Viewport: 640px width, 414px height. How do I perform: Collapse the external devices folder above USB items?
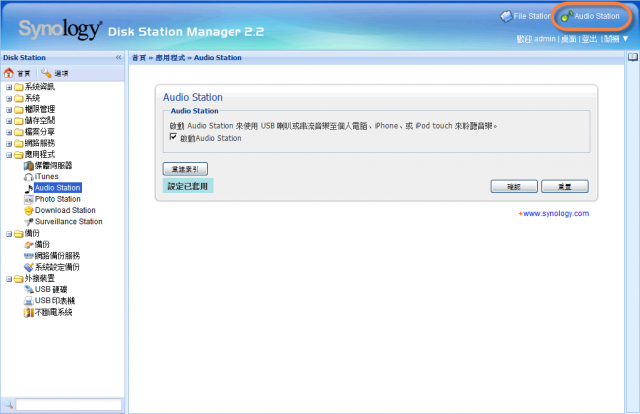(x=9, y=279)
